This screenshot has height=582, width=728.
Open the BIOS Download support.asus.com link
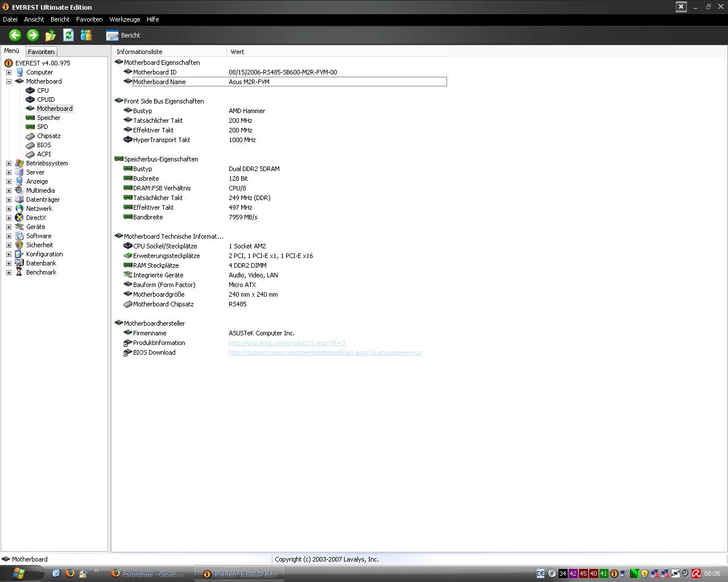pos(325,352)
